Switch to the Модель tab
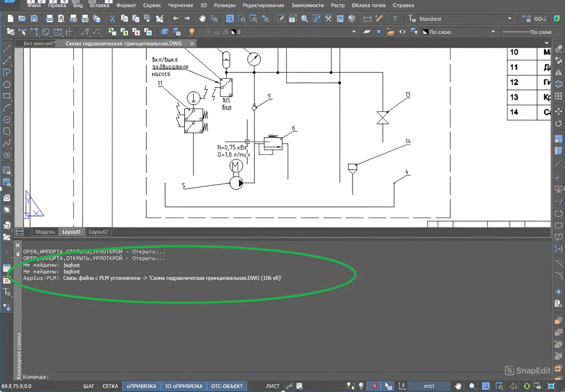 [x=45, y=232]
